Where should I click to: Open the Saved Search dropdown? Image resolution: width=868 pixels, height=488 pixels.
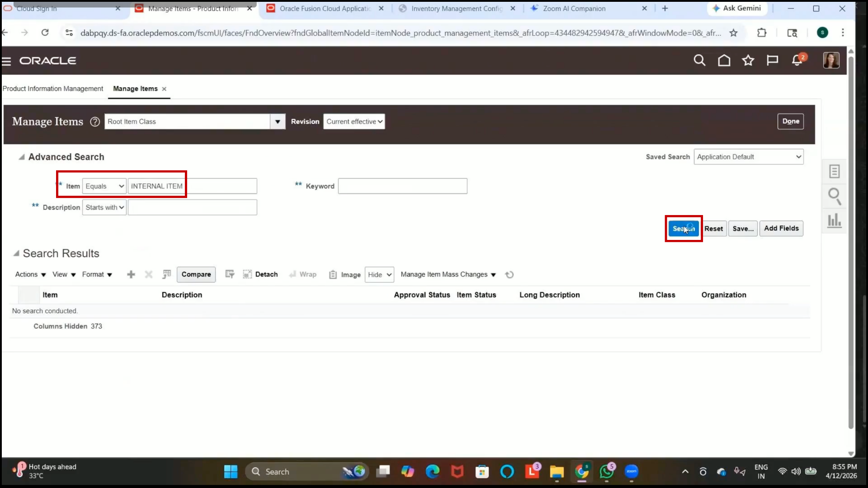[x=749, y=157]
